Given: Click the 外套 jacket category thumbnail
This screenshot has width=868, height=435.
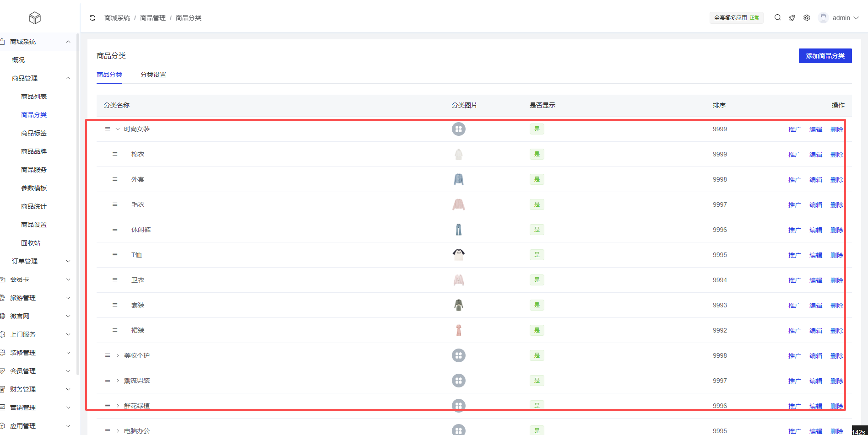Looking at the screenshot, I should point(458,179).
